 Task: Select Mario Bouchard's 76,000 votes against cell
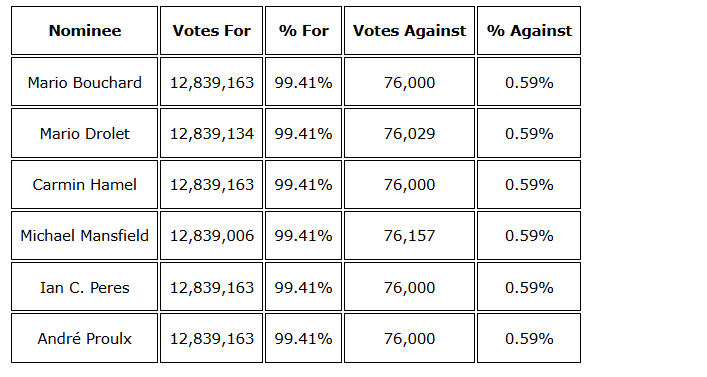tap(409, 82)
